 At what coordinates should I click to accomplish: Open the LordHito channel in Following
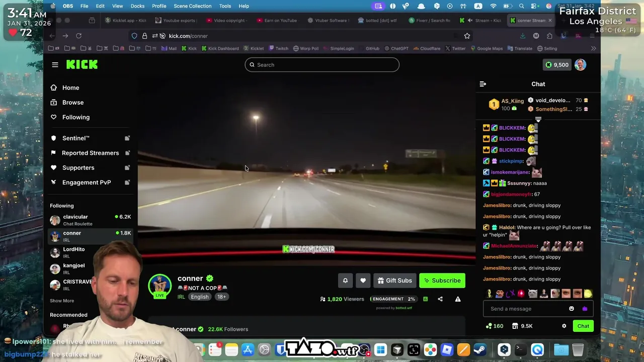point(91,252)
